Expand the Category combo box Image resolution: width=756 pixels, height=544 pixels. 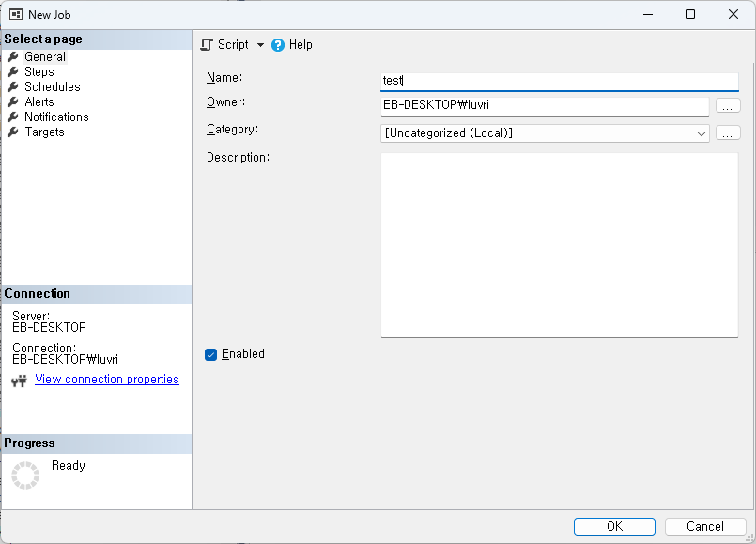tap(545, 133)
